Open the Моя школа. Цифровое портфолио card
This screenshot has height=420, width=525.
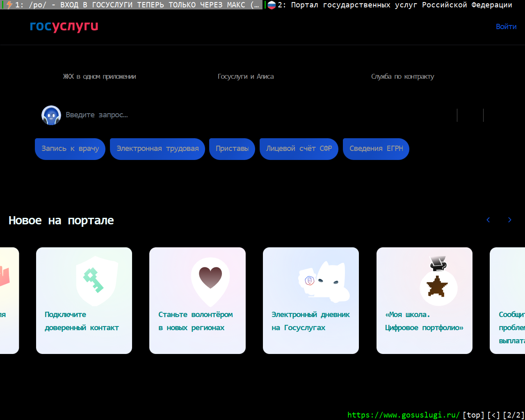(x=425, y=301)
